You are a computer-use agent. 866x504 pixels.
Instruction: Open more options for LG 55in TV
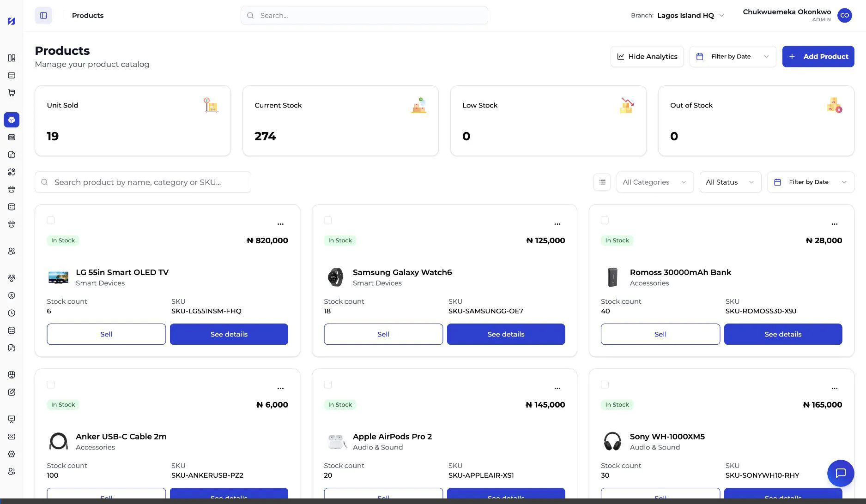[x=280, y=224]
